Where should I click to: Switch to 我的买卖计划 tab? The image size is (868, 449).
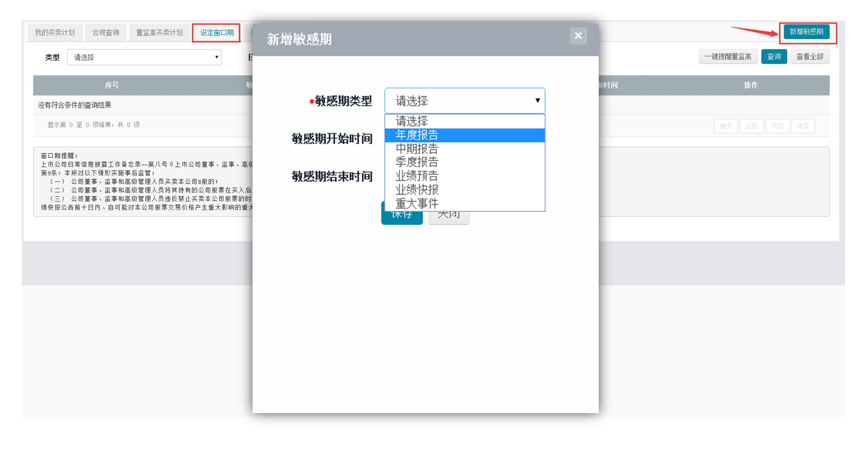click(x=55, y=33)
